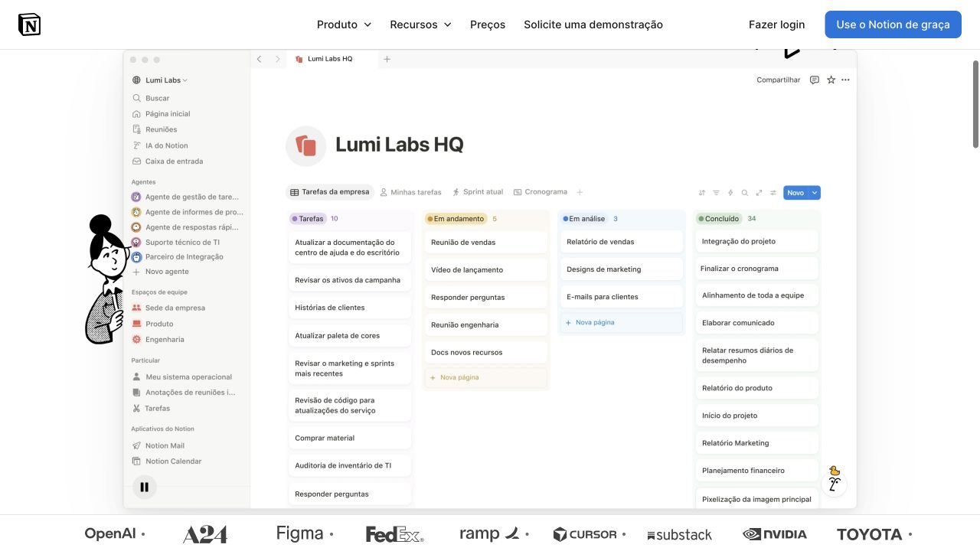Click the lightning automation icon in board toolbar
Viewport: 980px width, 551px height.
tap(730, 193)
